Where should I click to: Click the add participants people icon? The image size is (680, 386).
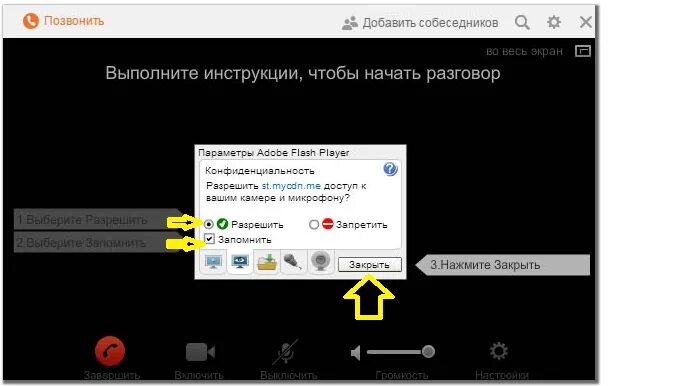(x=350, y=23)
